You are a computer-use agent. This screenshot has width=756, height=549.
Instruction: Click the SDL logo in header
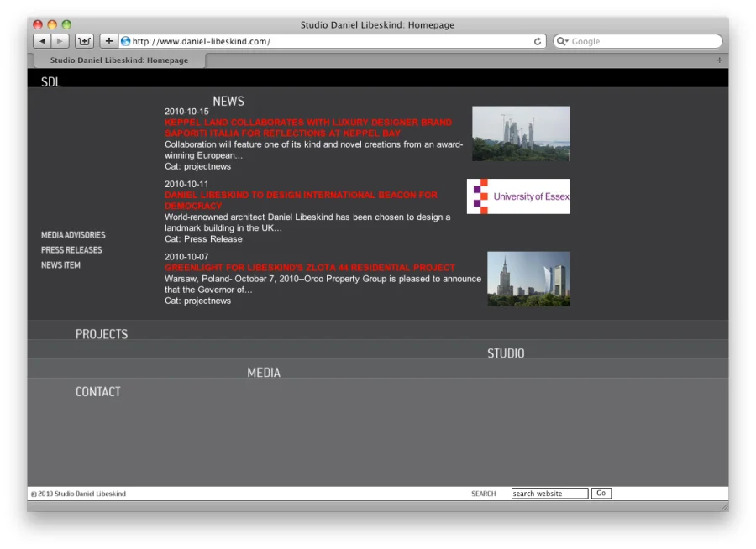[x=51, y=82]
